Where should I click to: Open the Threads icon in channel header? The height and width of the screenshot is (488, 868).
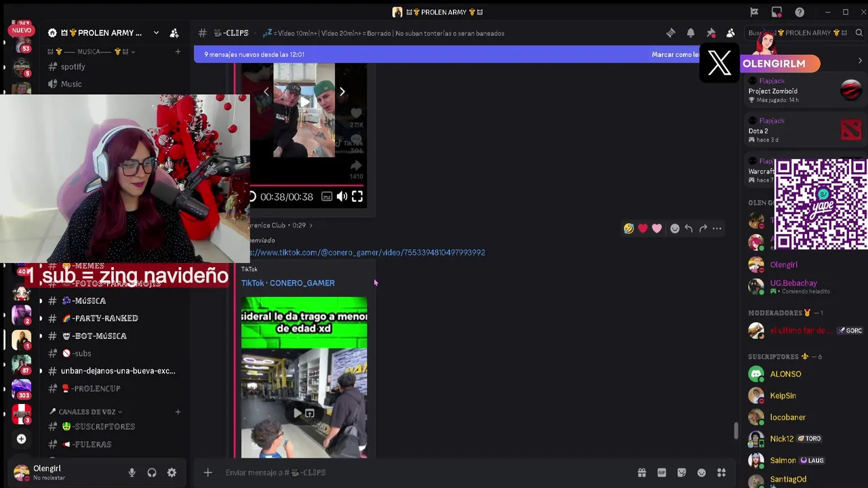(671, 33)
